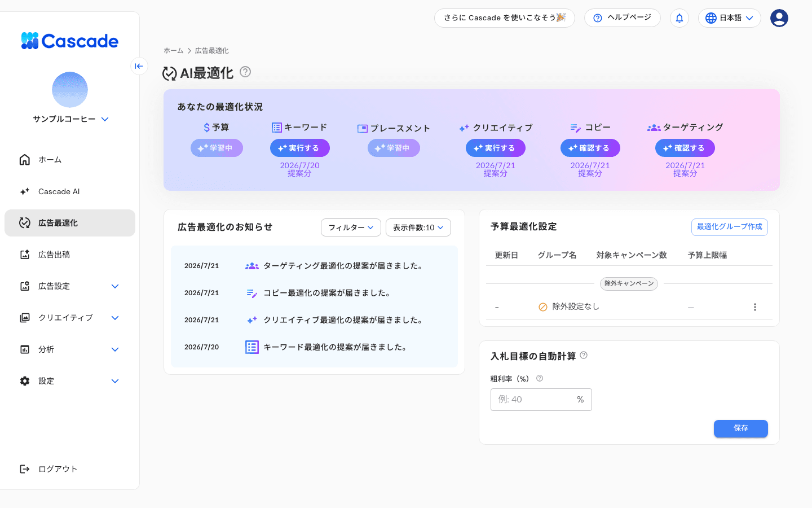
Task: Click the キーワード list icon in the status panel
Action: tap(276, 128)
